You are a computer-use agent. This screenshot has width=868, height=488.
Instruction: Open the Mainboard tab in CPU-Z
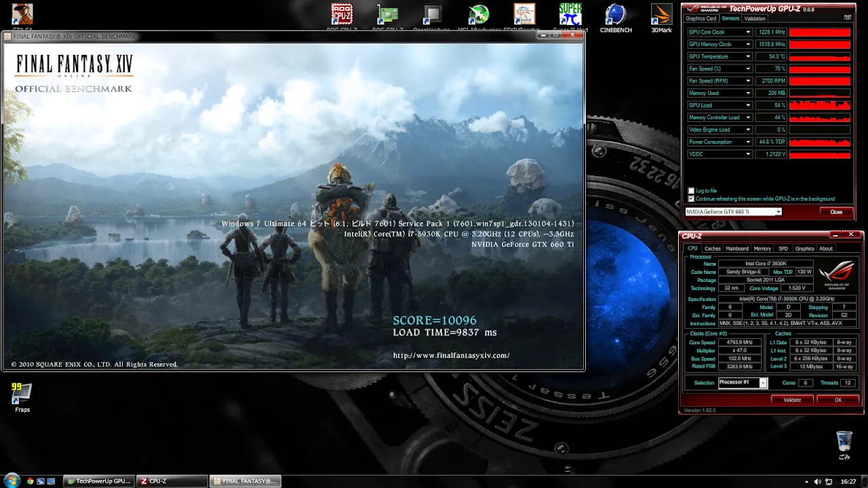tap(737, 249)
